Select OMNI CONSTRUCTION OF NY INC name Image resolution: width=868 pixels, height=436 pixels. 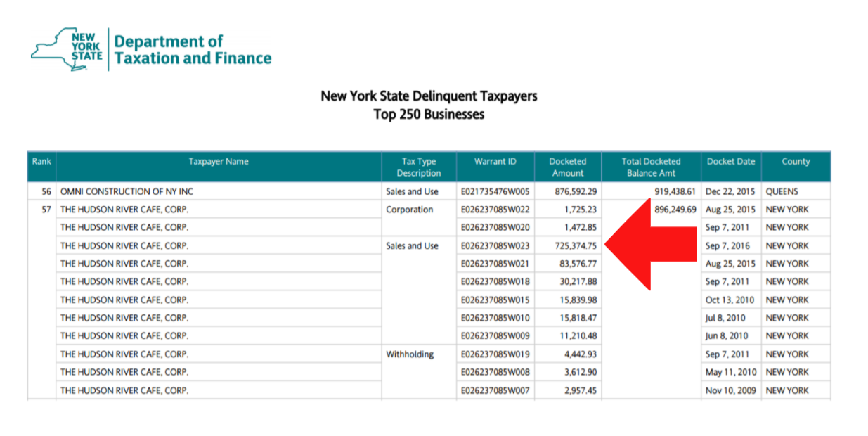pos(127,191)
